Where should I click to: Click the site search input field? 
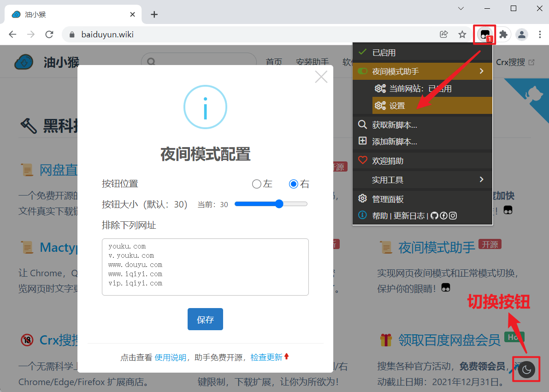coord(199,62)
